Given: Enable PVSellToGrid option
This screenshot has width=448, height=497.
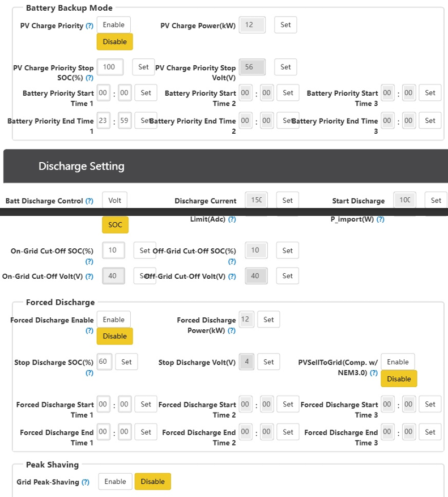Looking at the screenshot, I should coord(398,362).
